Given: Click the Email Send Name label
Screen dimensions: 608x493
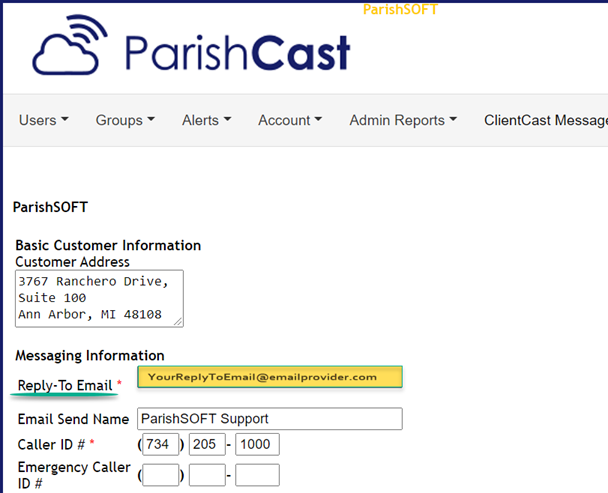Looking at the screenshot, I should click(x=73, y=419).
